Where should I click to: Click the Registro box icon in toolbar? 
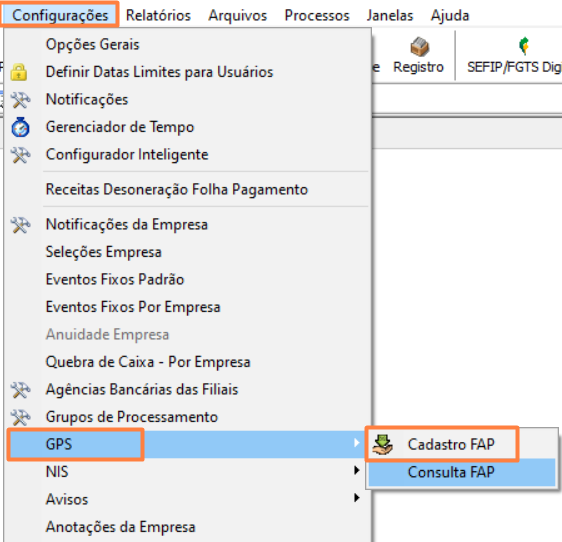click(x=419, y=47)
